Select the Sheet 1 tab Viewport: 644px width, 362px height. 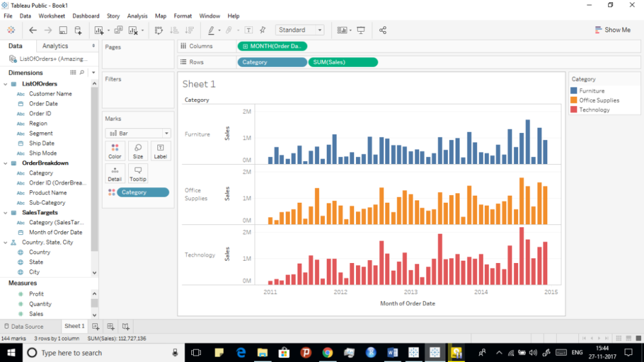coord(75,326)
